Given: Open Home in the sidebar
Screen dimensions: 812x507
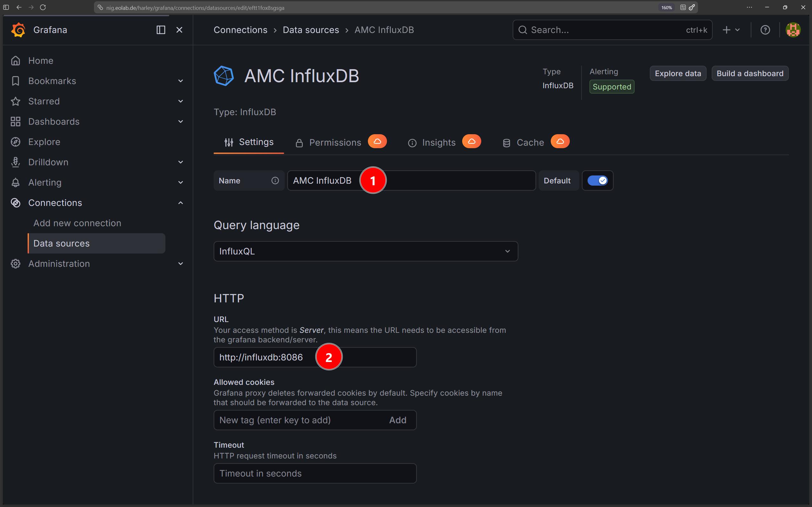Looking at the screenshot, I should 41,61.
